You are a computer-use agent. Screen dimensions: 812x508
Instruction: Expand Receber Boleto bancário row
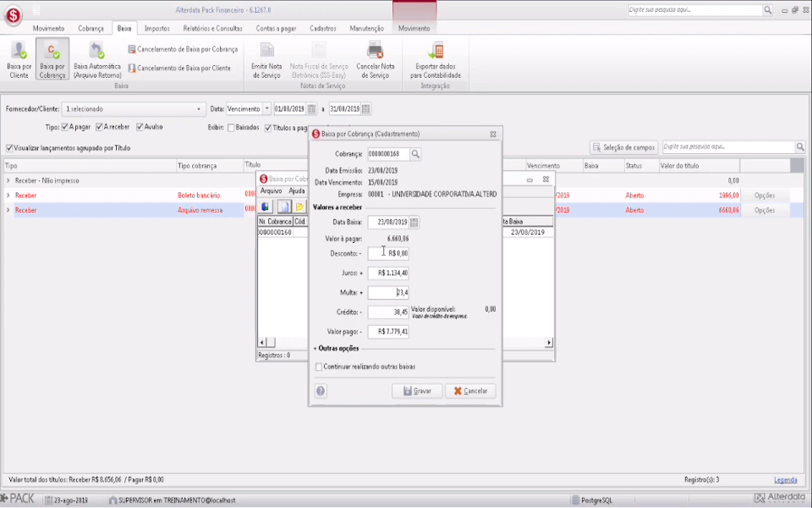pos(8,196)
